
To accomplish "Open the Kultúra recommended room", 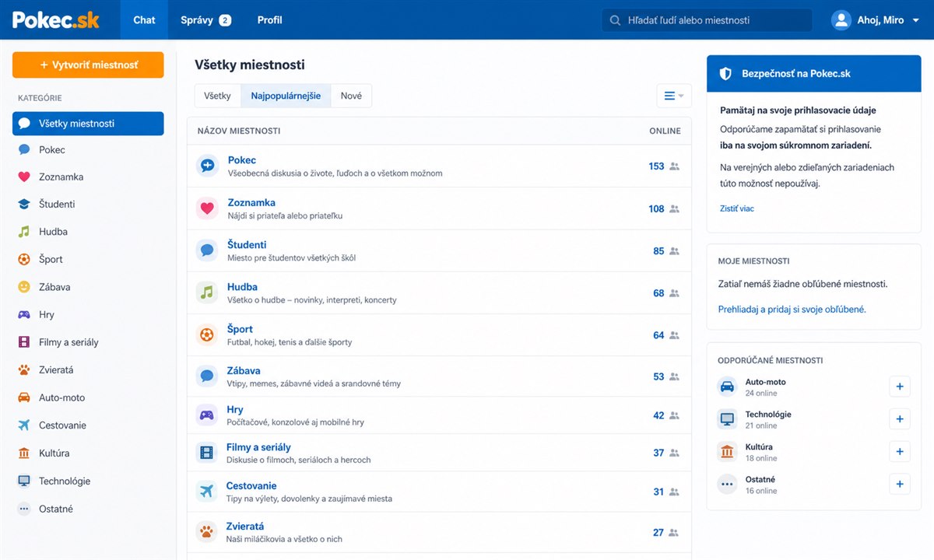I will 759,447.
